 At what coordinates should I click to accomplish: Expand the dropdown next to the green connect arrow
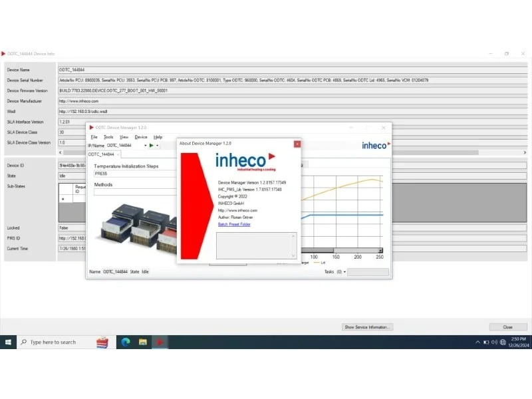point(157,146)
